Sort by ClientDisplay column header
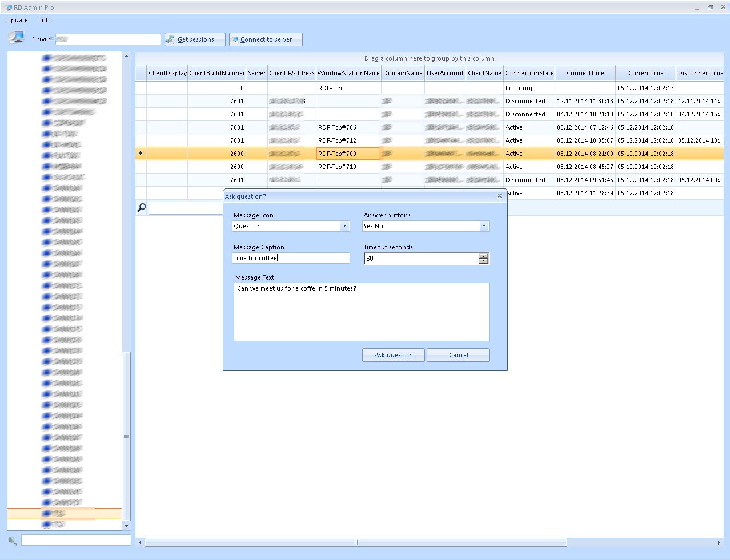 click(x=167, y=73)
